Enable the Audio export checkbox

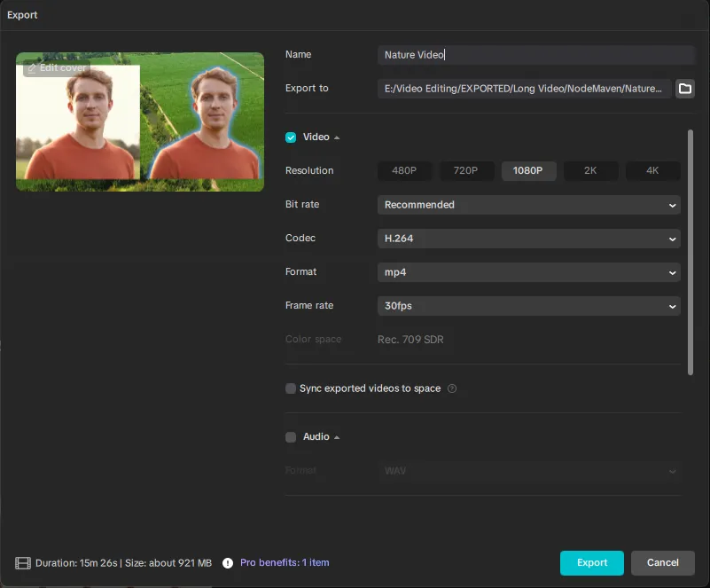(x=291, y=437)
